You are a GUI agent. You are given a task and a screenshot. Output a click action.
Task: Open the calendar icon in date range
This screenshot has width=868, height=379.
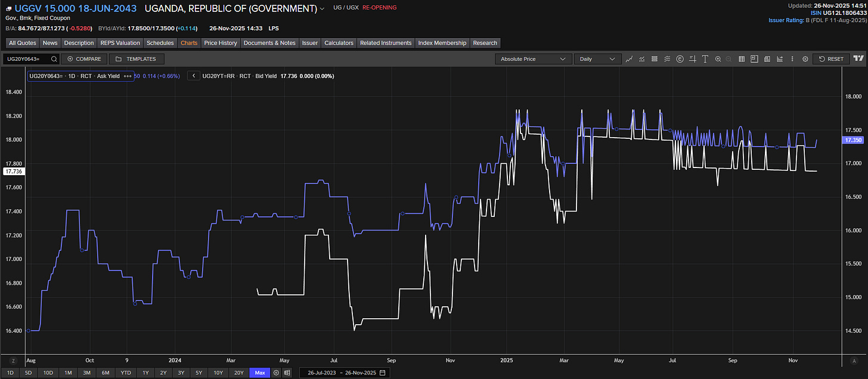(x=383, y=373)
